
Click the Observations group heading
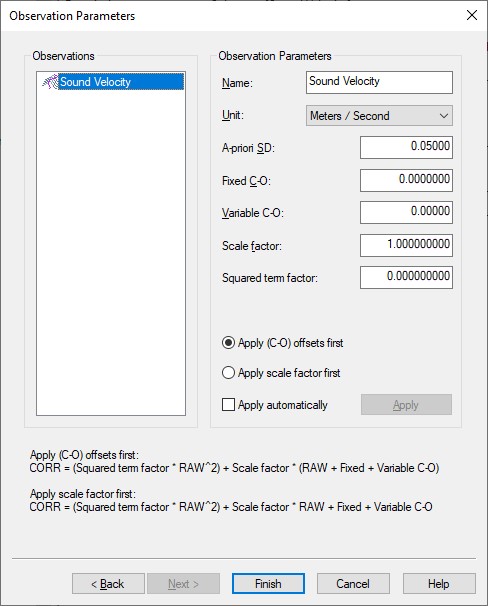(63, 56)
